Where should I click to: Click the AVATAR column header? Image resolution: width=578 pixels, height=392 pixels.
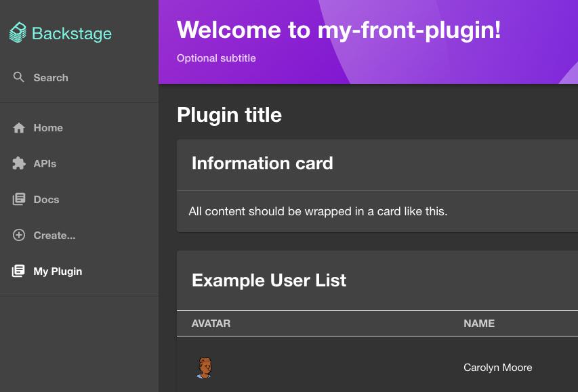pyautogui.click(x=211, y=324)
